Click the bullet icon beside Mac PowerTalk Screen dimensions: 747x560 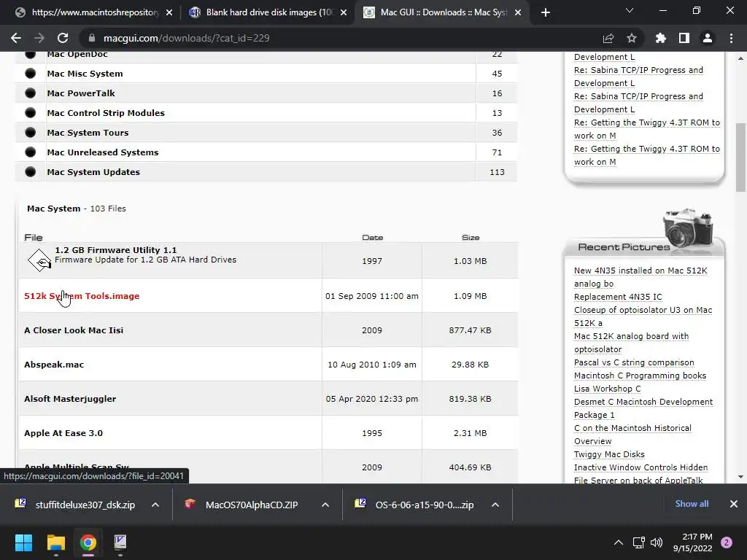tap(31, 93)
